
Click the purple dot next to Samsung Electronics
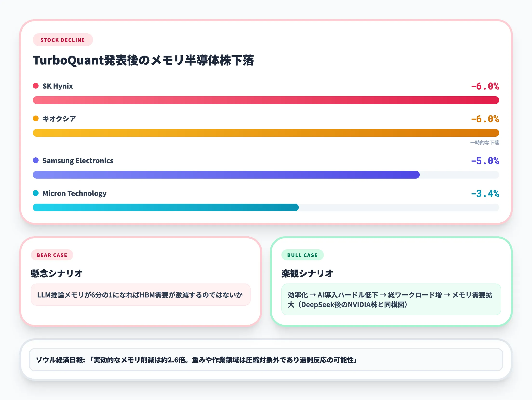click(x=36, y=161)
